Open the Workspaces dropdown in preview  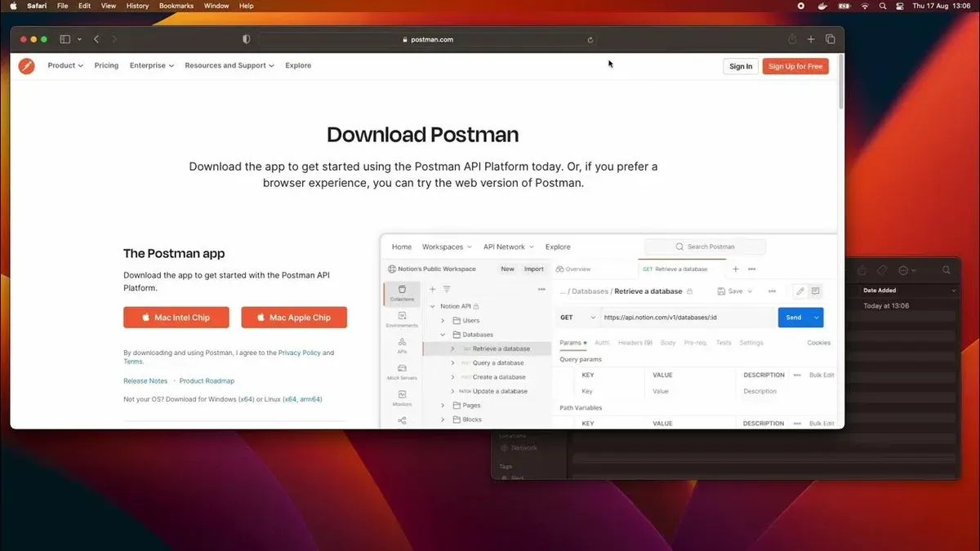(447, 247)
